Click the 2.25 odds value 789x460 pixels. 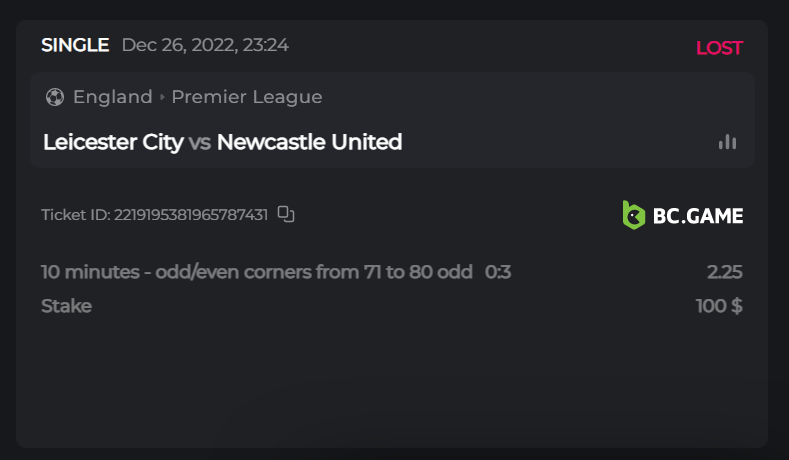(x=724, y=272)
